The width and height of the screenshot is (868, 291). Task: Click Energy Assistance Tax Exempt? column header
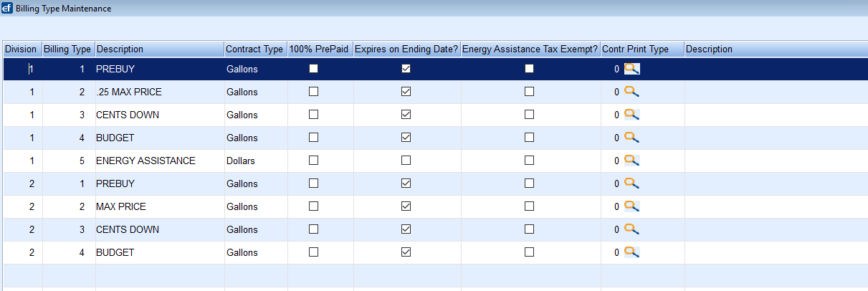[530, 49]
